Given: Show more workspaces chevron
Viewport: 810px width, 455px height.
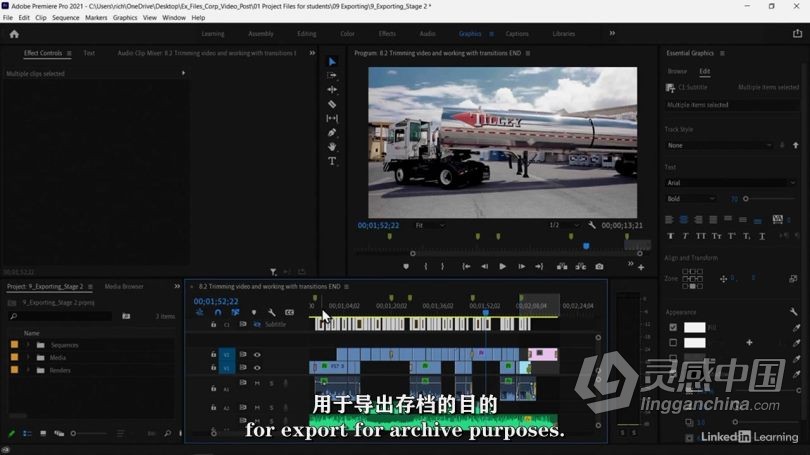Looking at the screenshot, I should tap(612, 34).
